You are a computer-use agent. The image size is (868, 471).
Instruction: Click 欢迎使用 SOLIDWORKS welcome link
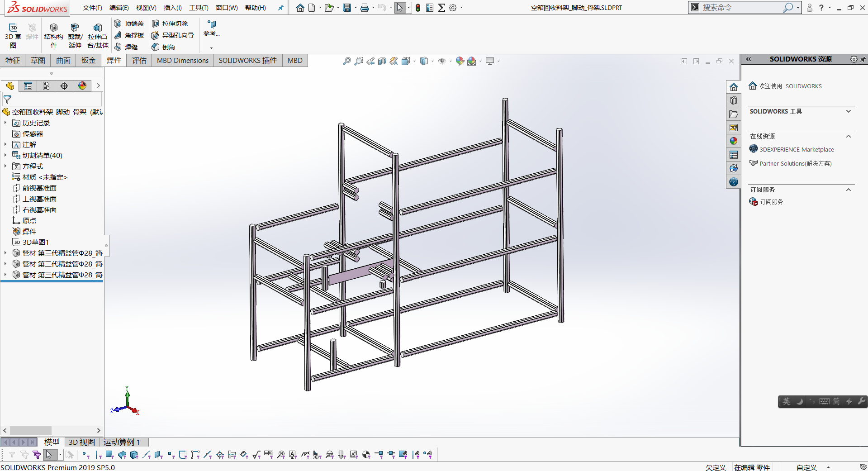(785, 86)
